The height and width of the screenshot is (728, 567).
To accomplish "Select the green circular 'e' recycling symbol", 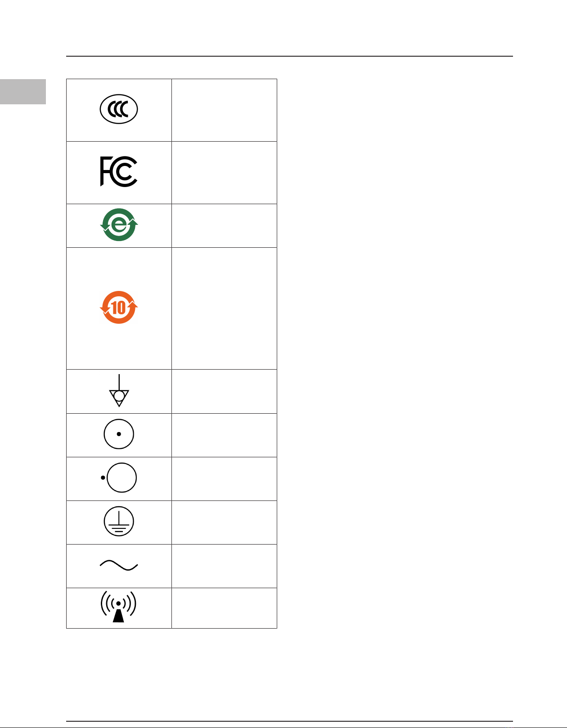I will [119, 224].
